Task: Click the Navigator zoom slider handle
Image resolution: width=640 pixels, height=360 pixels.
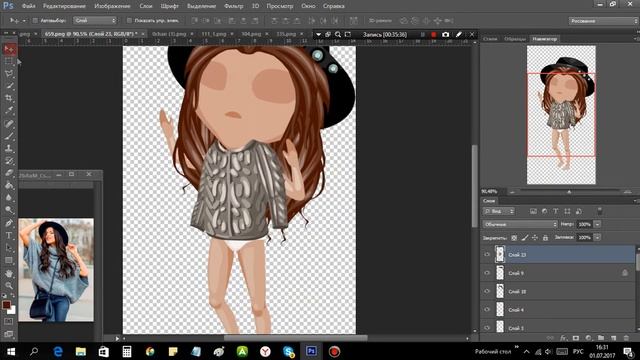Action: pos(569,191)
